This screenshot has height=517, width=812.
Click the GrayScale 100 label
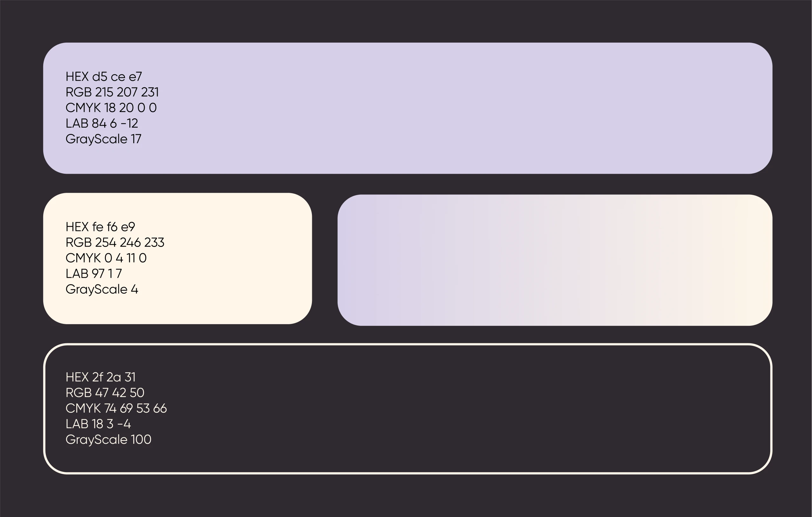click(108, 439)
